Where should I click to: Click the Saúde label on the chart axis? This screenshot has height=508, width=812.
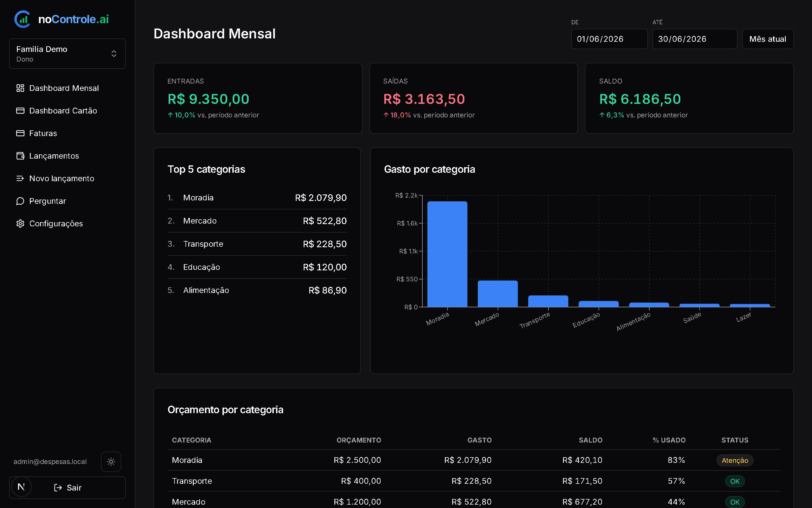(692, 317)
